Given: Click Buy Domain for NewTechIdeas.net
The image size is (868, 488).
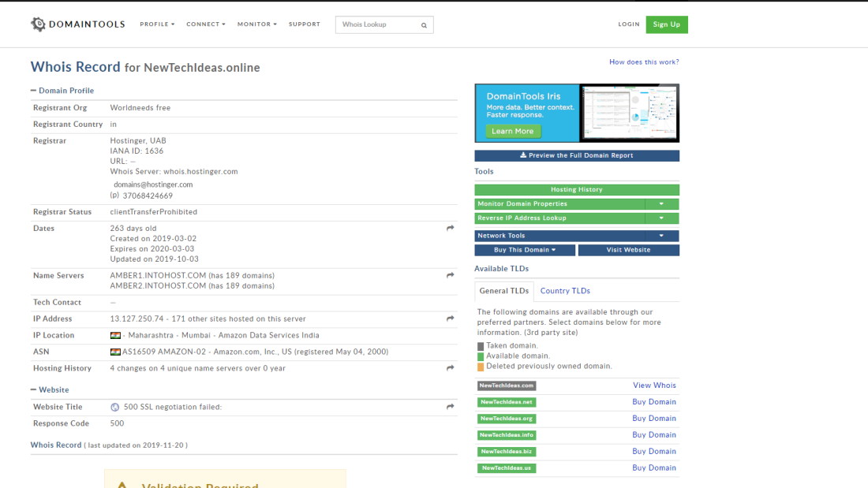Looking at the screenshot, I should pyautogui.click(x=654, y=402).
